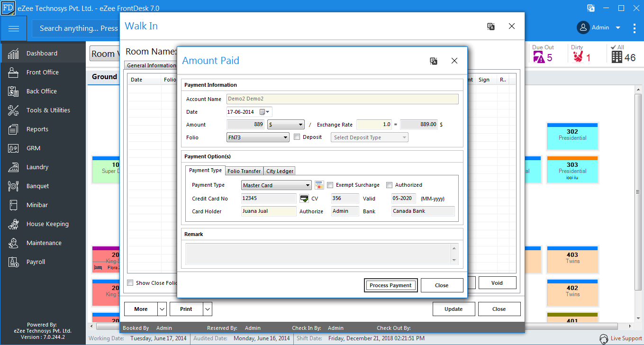Click the Credit Card No field
The image size is (644, 345).
[x=269, y=199]
